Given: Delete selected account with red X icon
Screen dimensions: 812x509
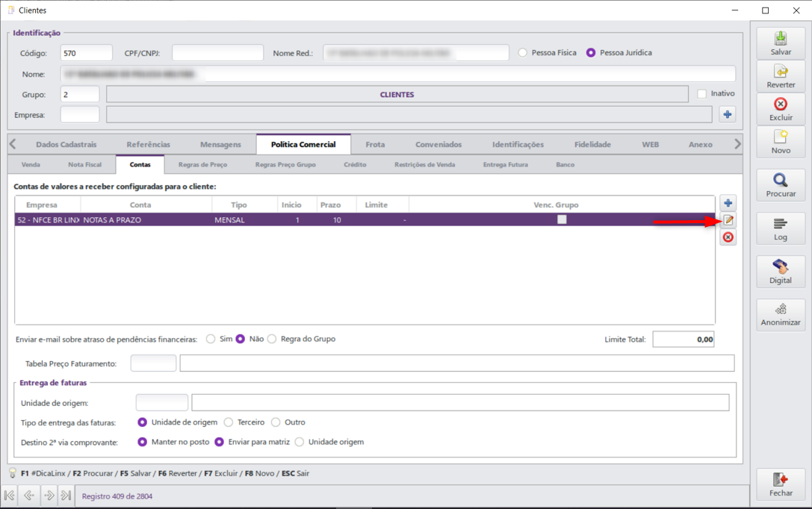Looking at the screenshot, I should (x=728, y=237).
